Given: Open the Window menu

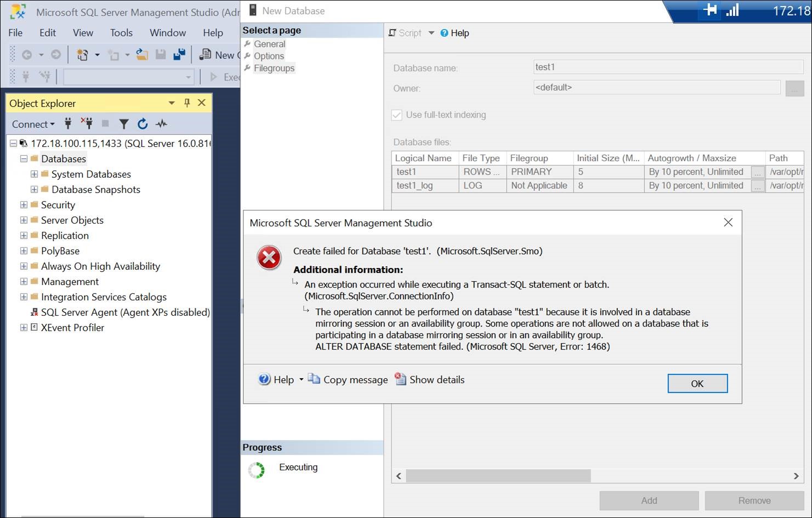Looking at the screenshot, I should pos(168,33).
